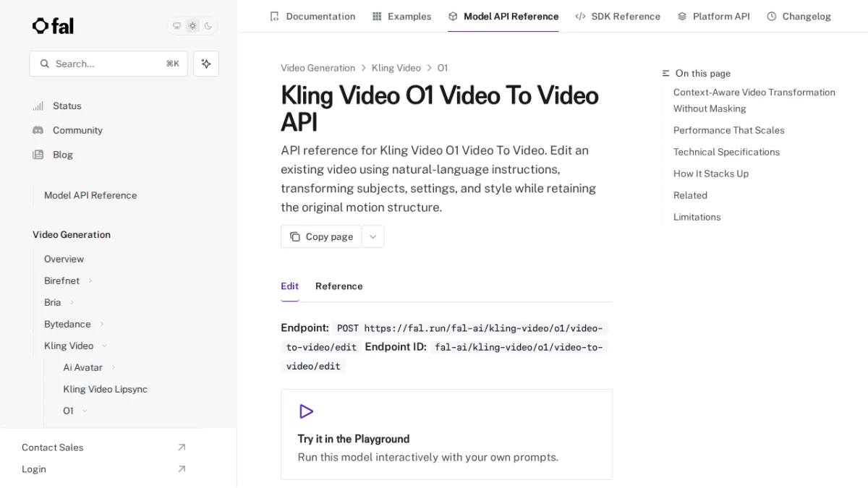Click the Community Discord icon
868x488 pixels.
coord(38,130)
